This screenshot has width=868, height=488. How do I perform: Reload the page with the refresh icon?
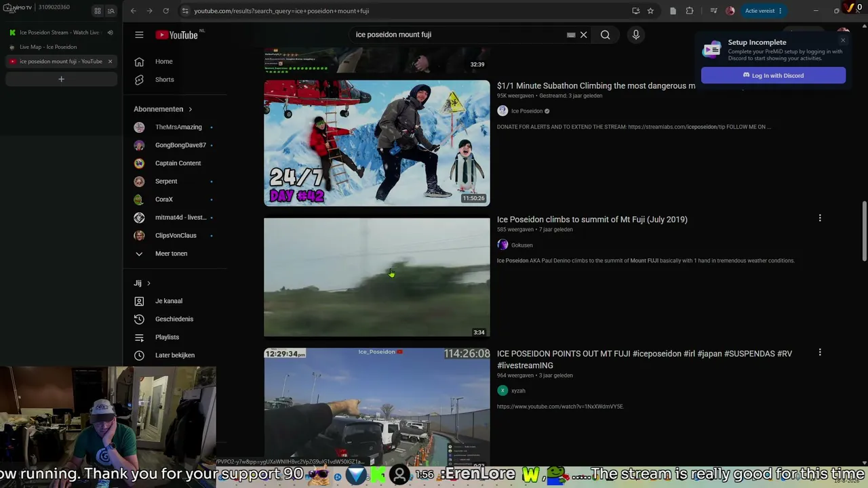(x=165, y=11)
